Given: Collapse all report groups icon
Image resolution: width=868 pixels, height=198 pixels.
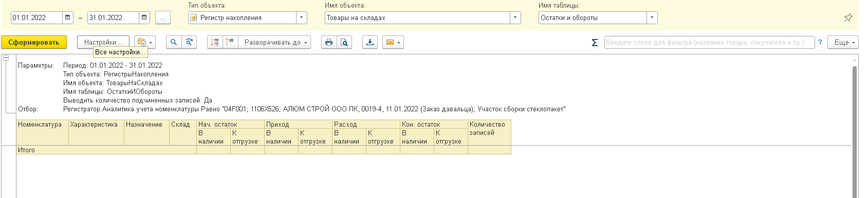Looking at the screenshot, I should (x=230, y=42).
